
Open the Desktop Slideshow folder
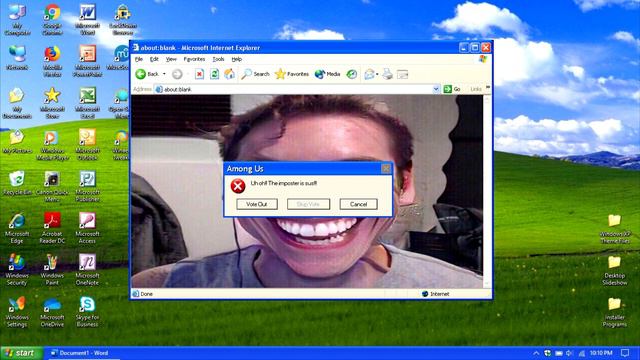(615, 270)
